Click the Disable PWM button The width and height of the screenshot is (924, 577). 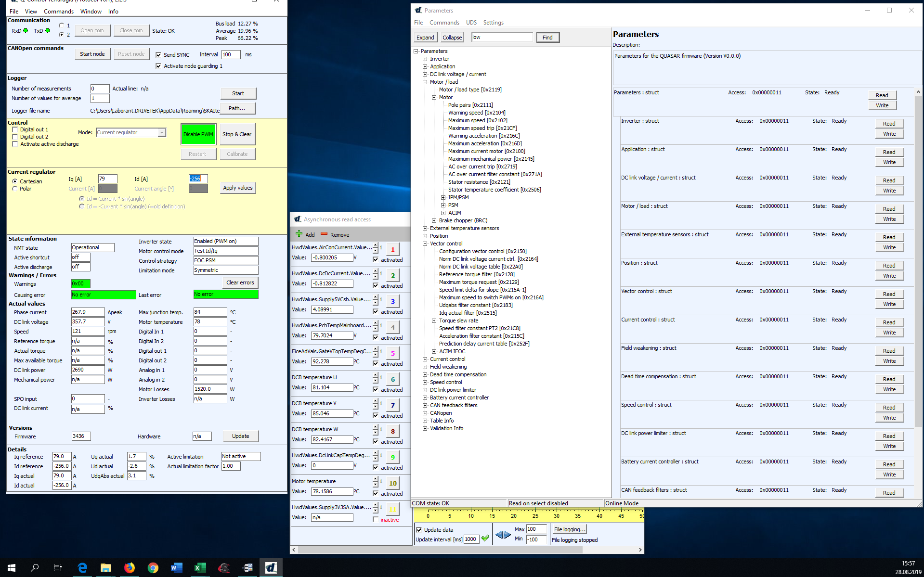[x=198, y=134]
